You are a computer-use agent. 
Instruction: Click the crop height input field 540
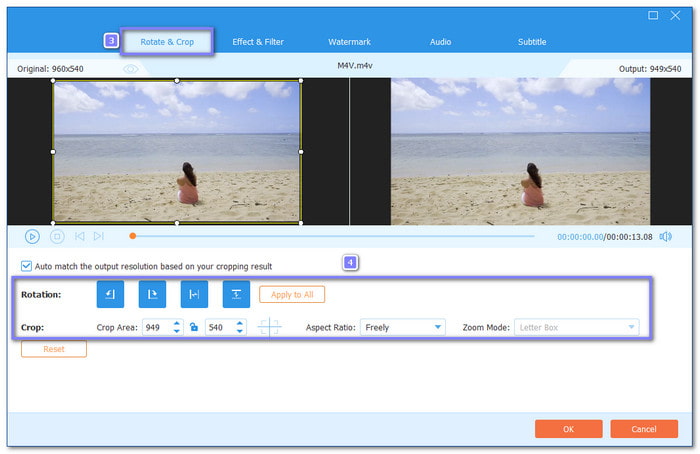pos(221,327)
